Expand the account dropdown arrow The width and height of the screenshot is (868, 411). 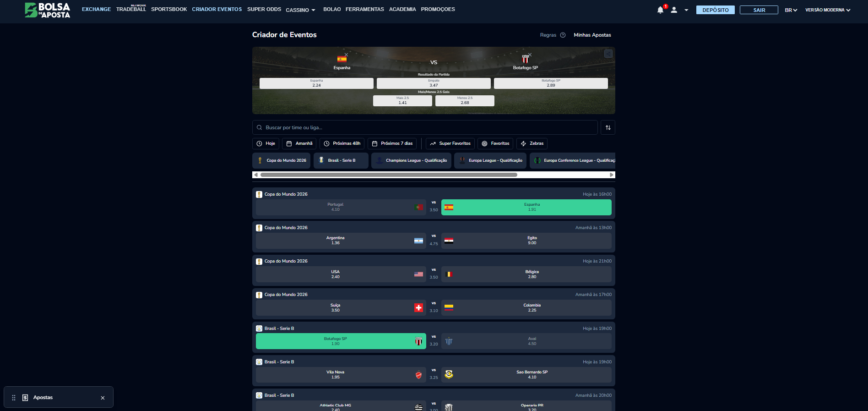click(686, 10)
